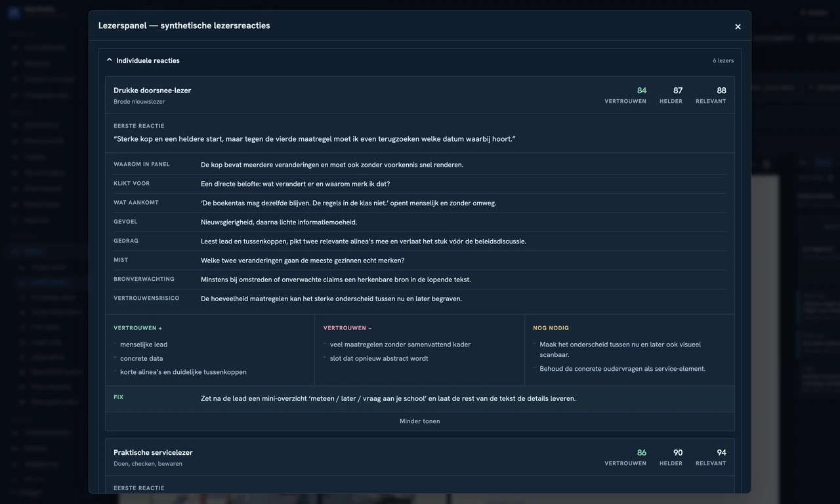Close the Lezerspanel dialog with the X
Screen dimensions: 840x504
tap(738, 27)
